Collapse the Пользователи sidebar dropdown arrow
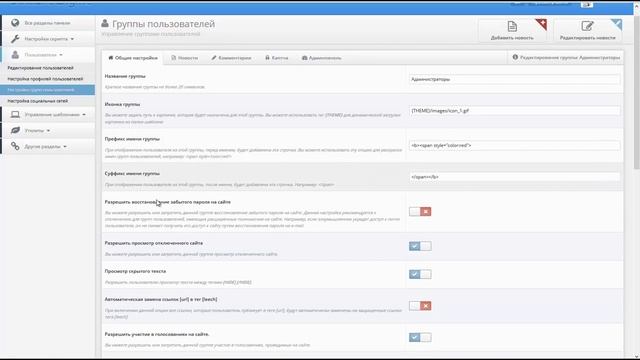Image resolution: width=640 pixels, height=360 pixels. coord(61,55)
